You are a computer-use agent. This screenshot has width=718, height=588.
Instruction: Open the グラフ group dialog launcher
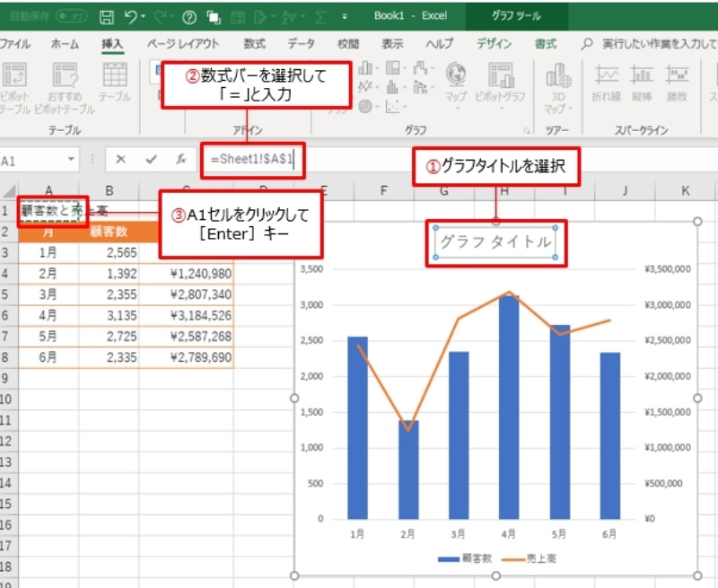pyautogui.click(x=526, y=130)
